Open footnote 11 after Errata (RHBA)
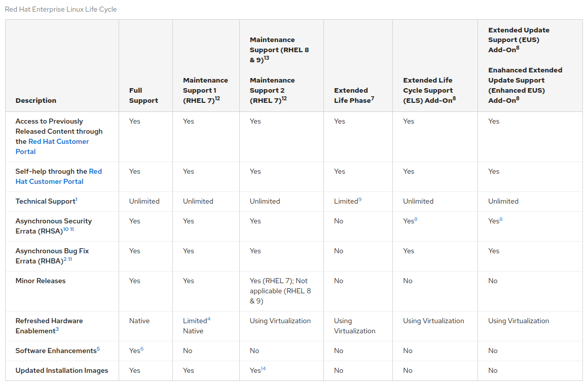Viewport: 588px width, 386px height. pyautogui.click(x=70, y=259)
